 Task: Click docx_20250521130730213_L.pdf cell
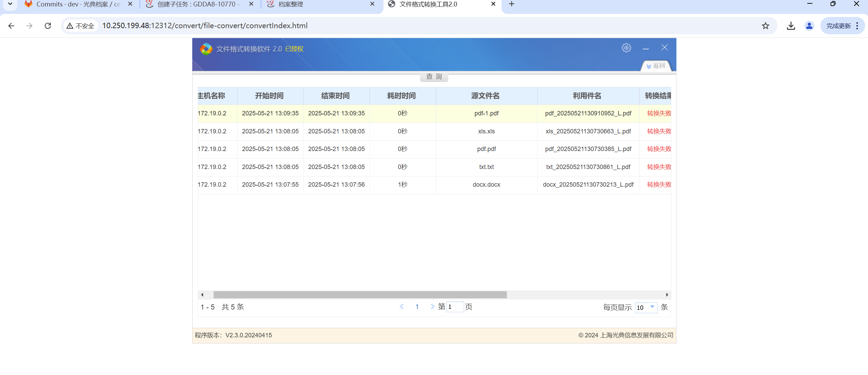(588, 185)
